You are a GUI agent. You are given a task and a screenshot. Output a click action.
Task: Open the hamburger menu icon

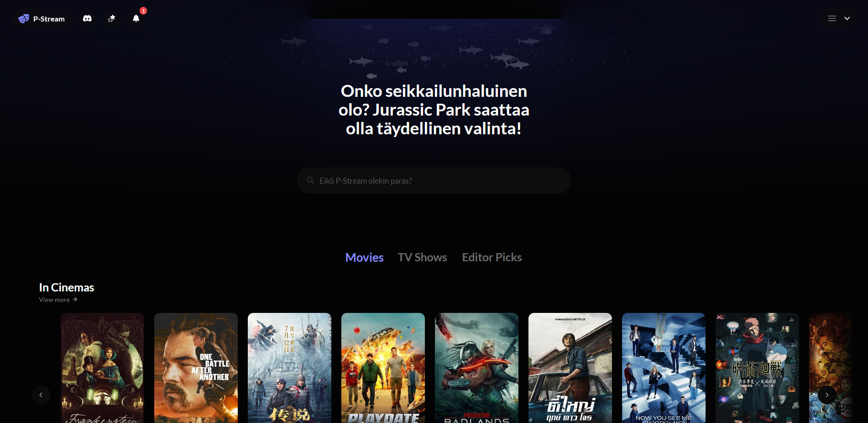(832, 19)
